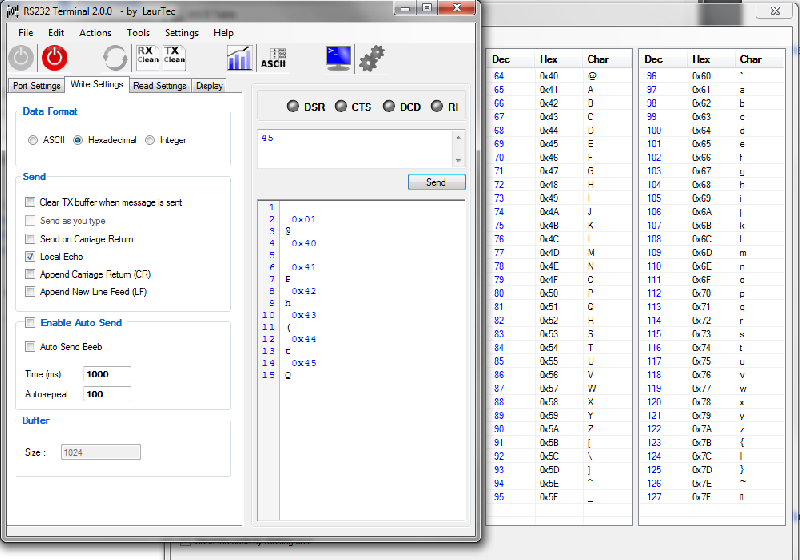Click the first Hex column header in ASCII table
800x560 pixels.
coord(548,59)
